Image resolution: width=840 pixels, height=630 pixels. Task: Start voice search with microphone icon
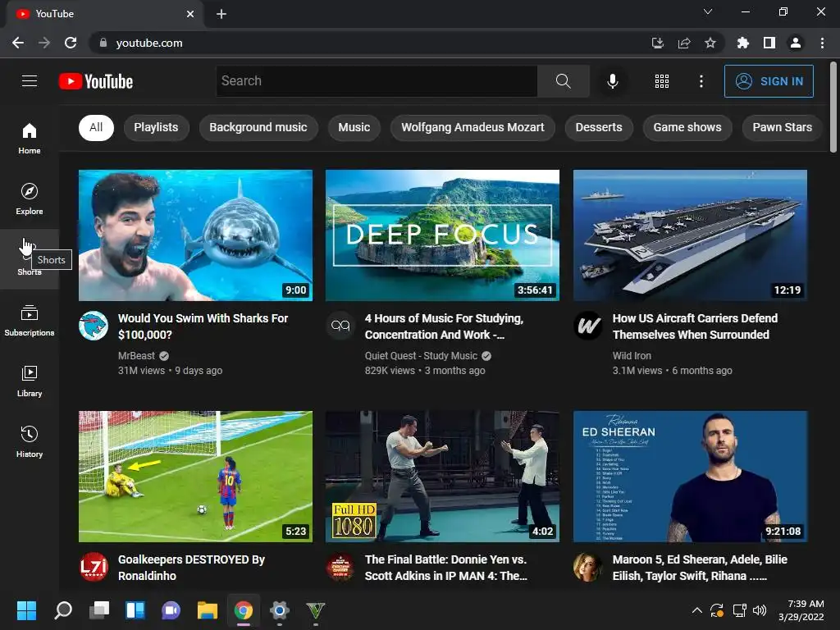612,81
